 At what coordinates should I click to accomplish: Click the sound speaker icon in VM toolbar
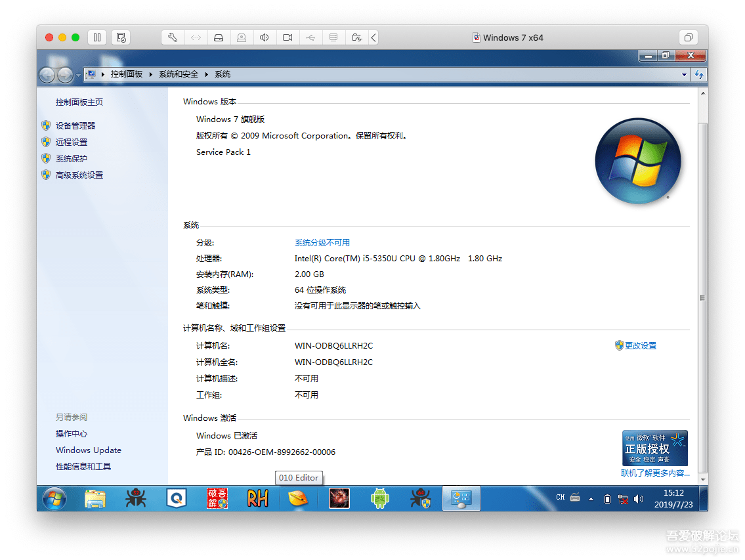coord(265,37)
